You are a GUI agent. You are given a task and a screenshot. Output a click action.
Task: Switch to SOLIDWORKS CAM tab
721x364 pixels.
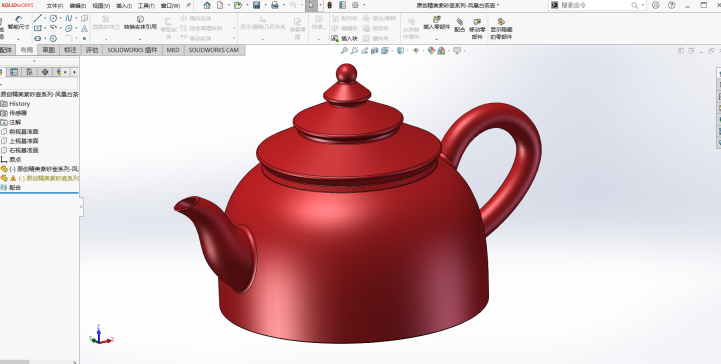coord(214,50)
